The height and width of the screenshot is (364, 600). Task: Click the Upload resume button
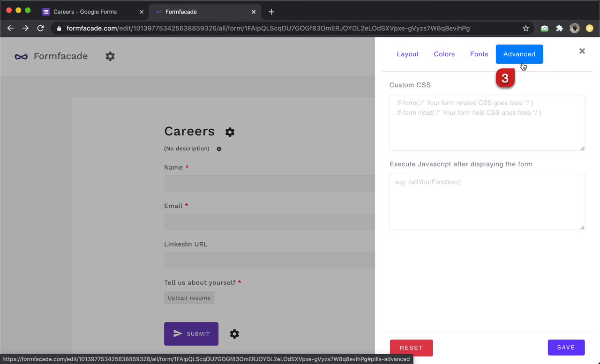pos(189,298)
